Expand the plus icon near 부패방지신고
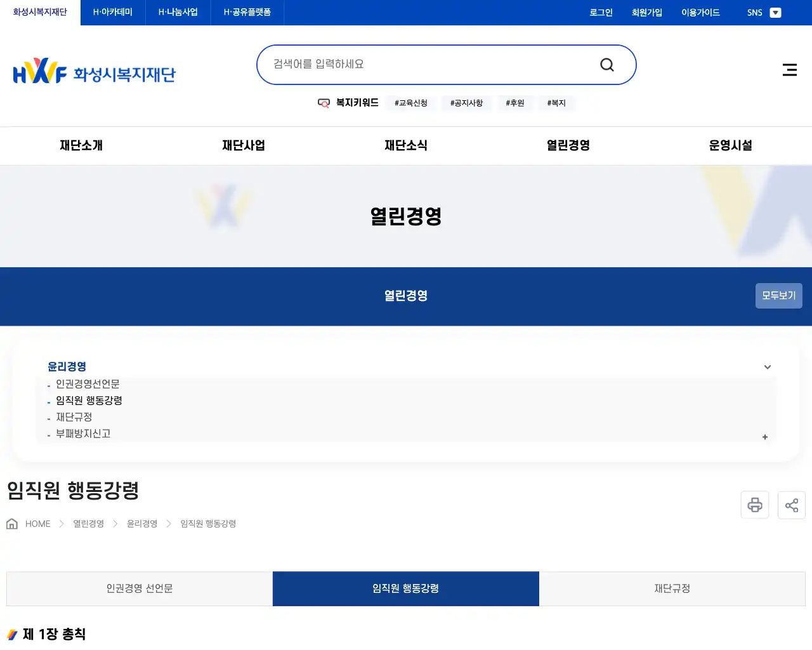This screenshot has height=650, width=812. 764,437
